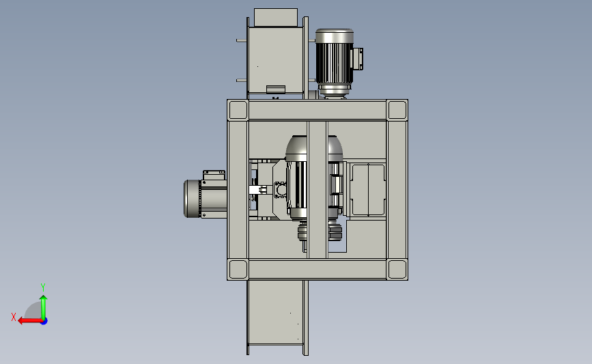Click the blue Z axis dot on triad
Viewport: 592px width, 364px height.
pos(44,322)
